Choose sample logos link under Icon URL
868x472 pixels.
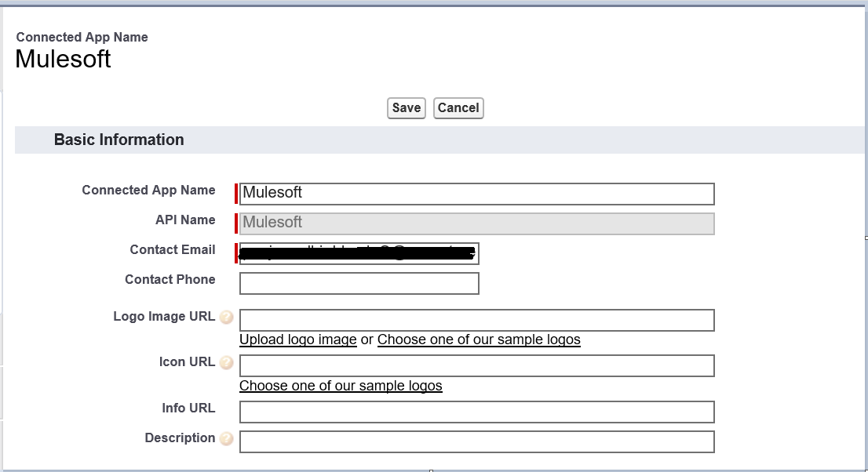point(341,385)
